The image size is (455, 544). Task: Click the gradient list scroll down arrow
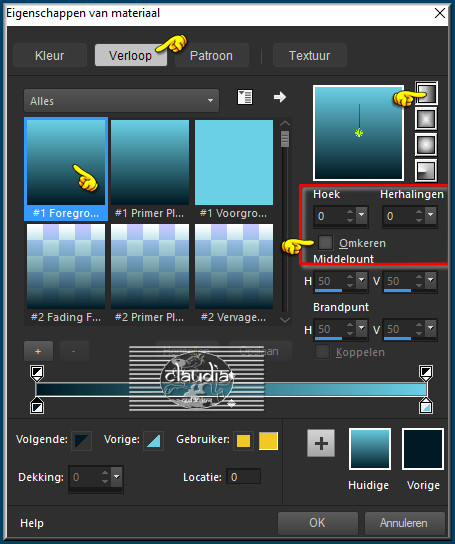[285, 319]
